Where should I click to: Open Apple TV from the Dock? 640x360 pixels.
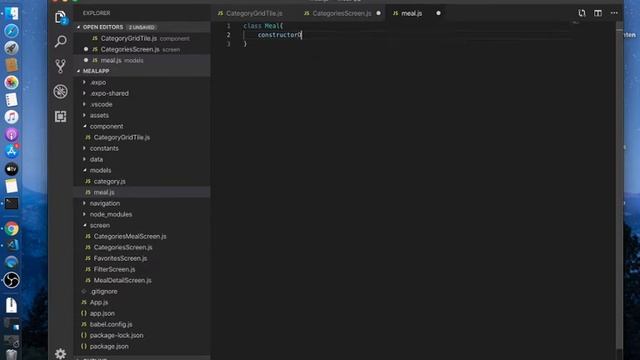11,169
